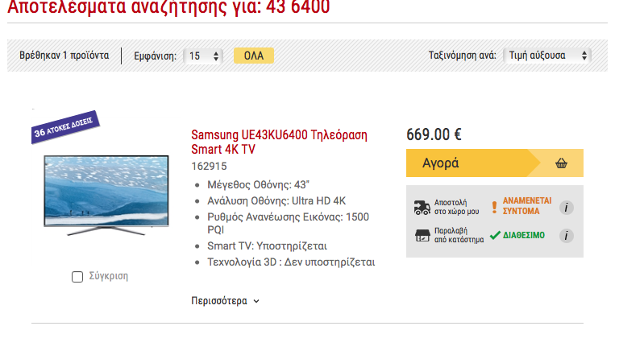Click the Samsung TV product thumbnail
The width and height of the screenshot is (644, 359).
(x=106, y=195)
